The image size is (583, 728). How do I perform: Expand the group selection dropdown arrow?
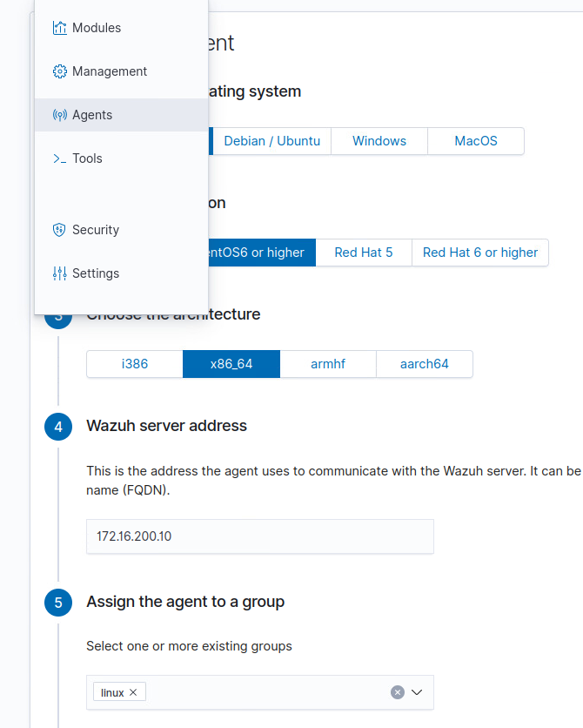pos(417,692)
